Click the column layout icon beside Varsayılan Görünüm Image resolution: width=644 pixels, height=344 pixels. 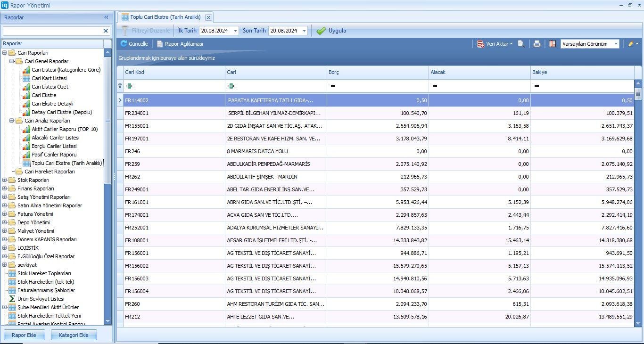pos(553,44)
